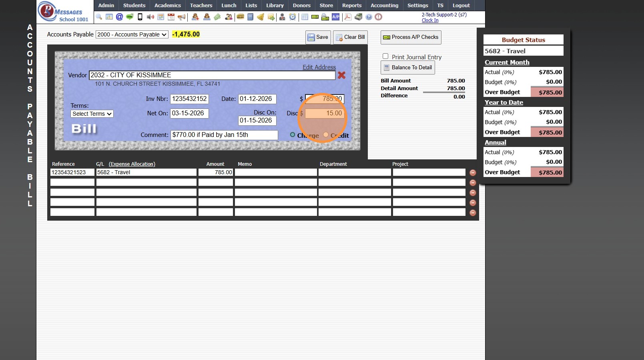644x360 pixels.
Task: Delete the 5682 - Travel allocation row
Action: pyautogui.click(x=473, y=173)
